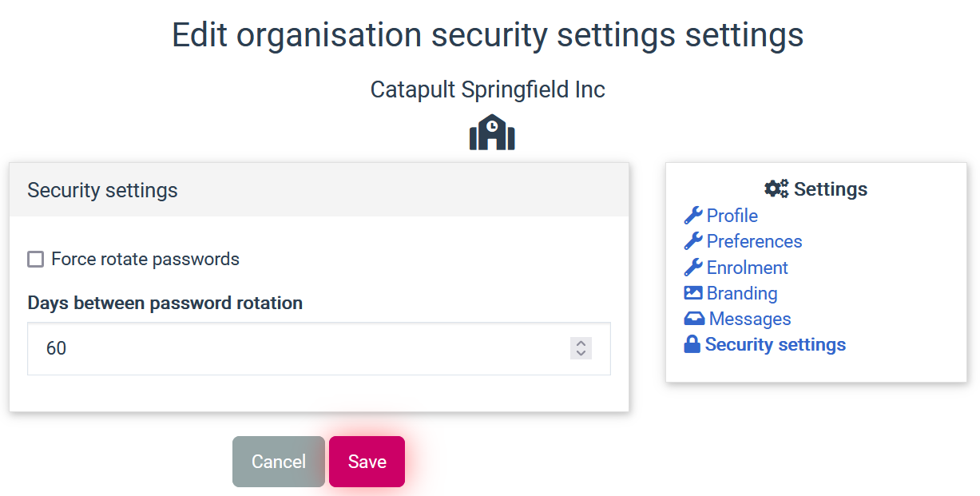The image size is (980, 496).
Task: Click the image icon beside Branding
Action: tap(693, 292)
